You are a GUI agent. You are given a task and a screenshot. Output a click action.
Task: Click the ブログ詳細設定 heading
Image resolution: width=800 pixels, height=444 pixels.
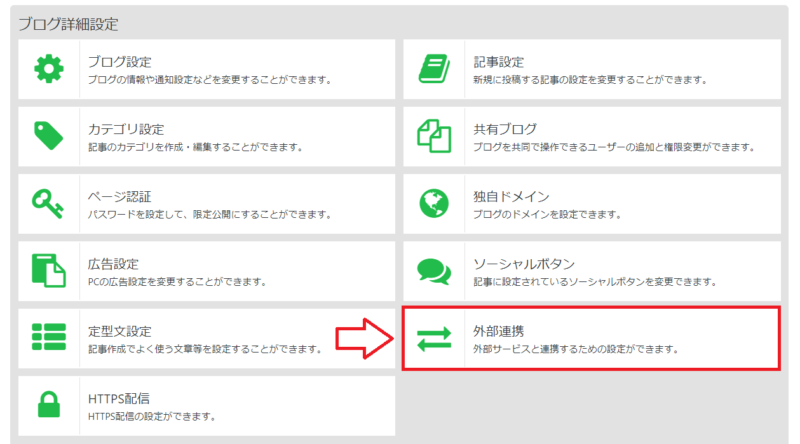click(68, 24)
